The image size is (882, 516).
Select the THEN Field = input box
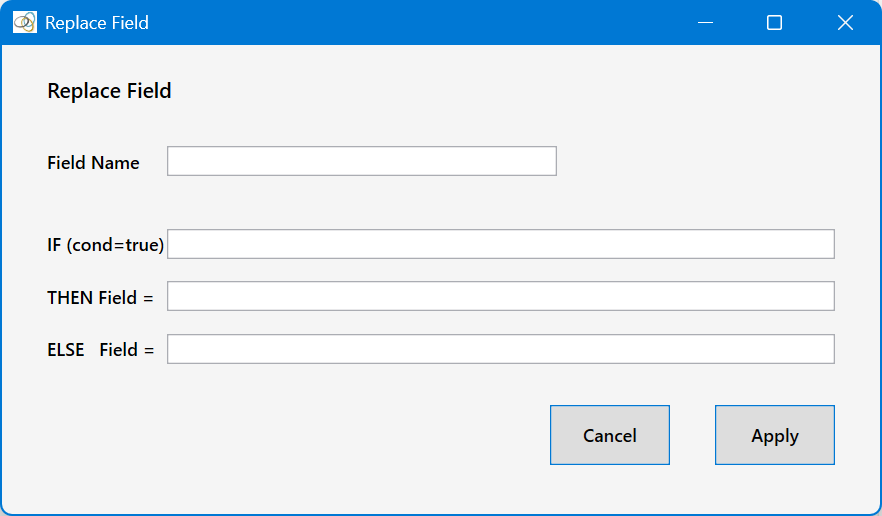pyautogui.click(x=501, y=296)
